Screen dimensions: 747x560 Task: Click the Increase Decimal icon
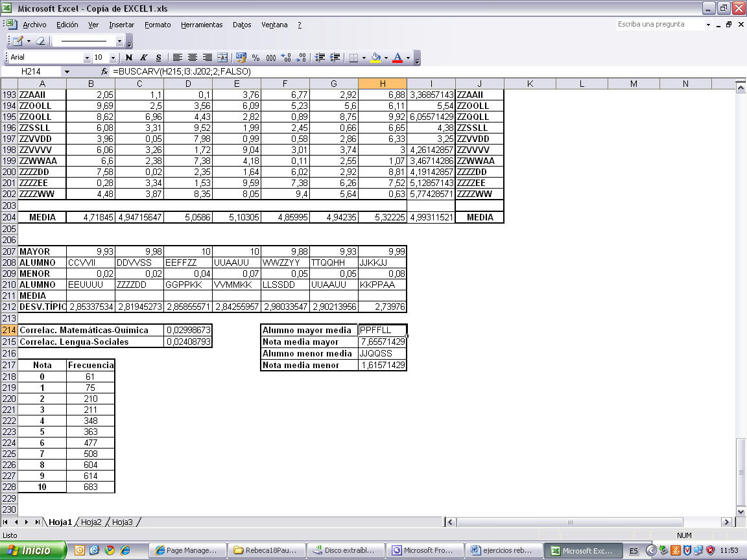[x=287, y=58]
